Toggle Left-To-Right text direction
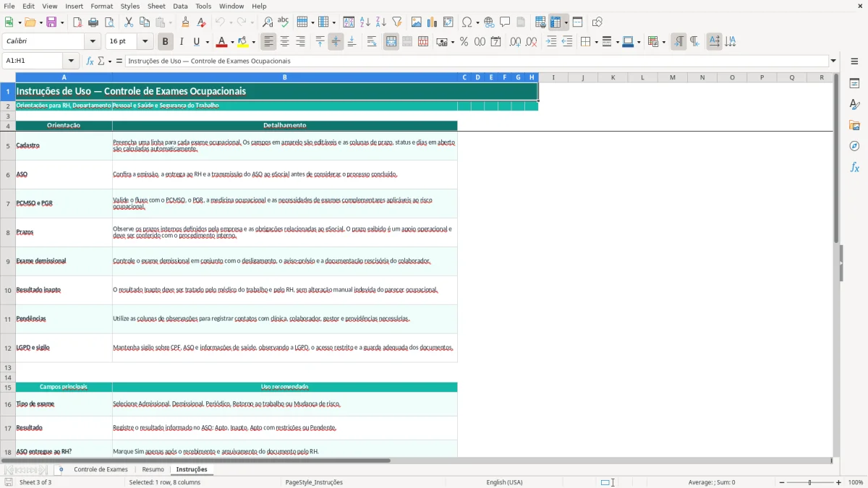Viewport: 868px width, 488px height. 678,42
